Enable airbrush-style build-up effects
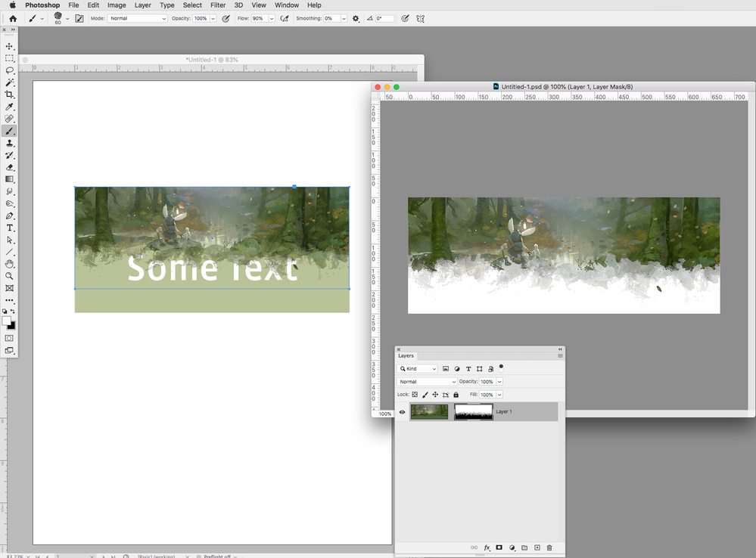Image resolution: width=756 pixels, height=558 pixels. click(x=285, y=18)
